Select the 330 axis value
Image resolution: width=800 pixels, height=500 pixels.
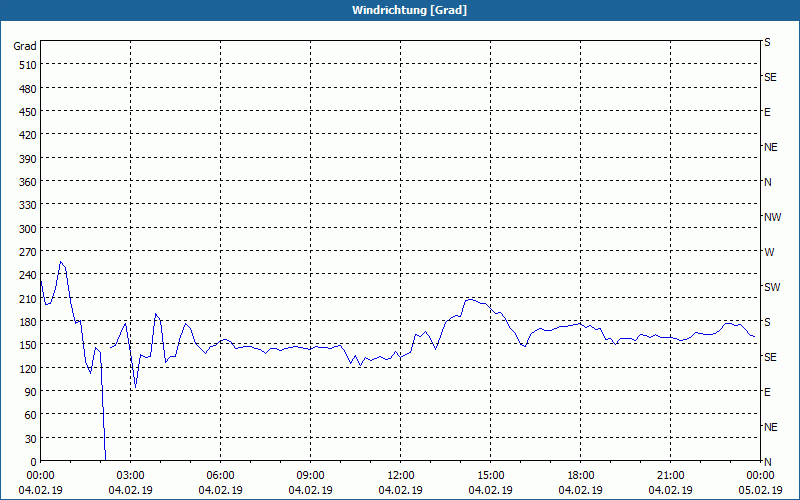(x=29, y=205)
